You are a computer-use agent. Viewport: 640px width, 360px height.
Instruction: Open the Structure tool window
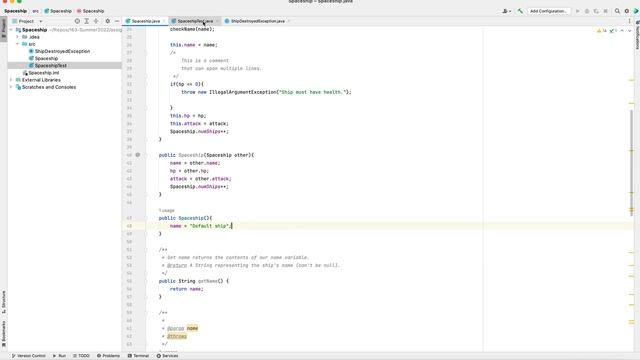[x=4, y=302]
